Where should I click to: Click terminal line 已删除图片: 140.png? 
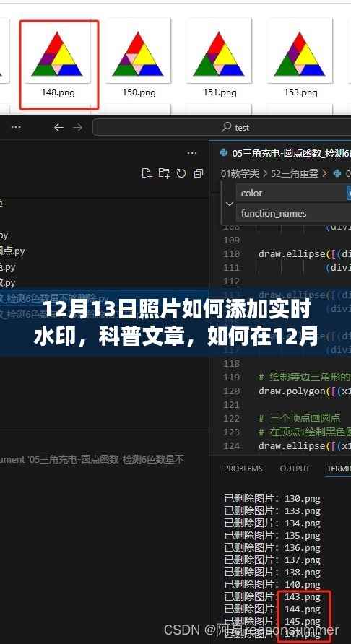[272, 584]
